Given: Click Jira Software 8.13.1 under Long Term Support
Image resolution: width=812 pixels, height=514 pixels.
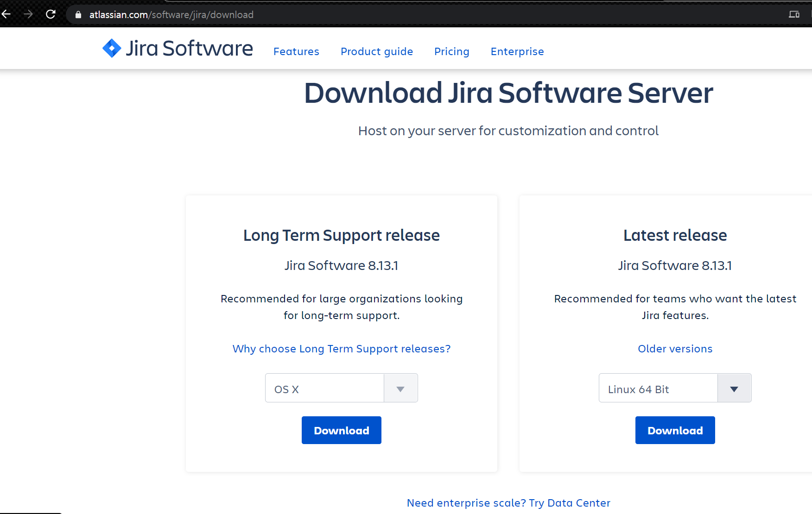Looking at the screenshot, I should point(342,265).
